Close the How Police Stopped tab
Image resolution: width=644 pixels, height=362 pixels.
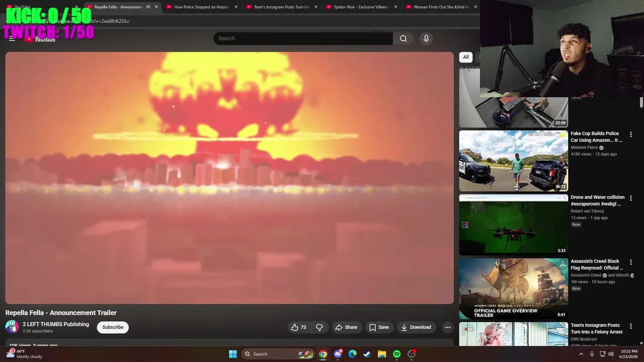coord(236,7)
